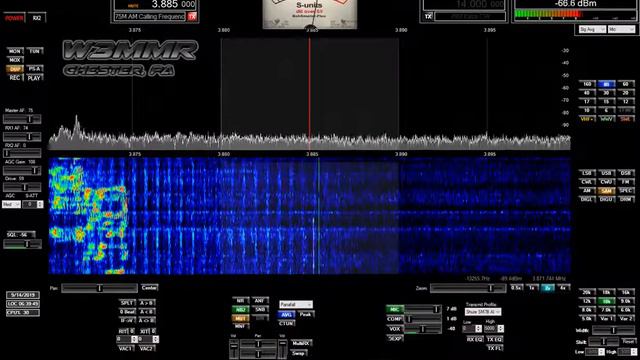This screenshot has height=360, width=640.
Task: Adjust the Drive power slider
Action: pyautogui.click(x=22, y=187)
